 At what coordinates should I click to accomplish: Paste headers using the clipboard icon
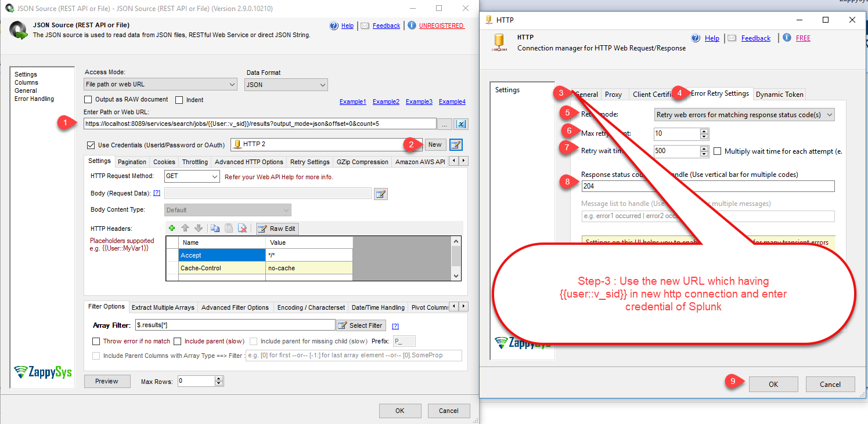(x=229, y=229)
